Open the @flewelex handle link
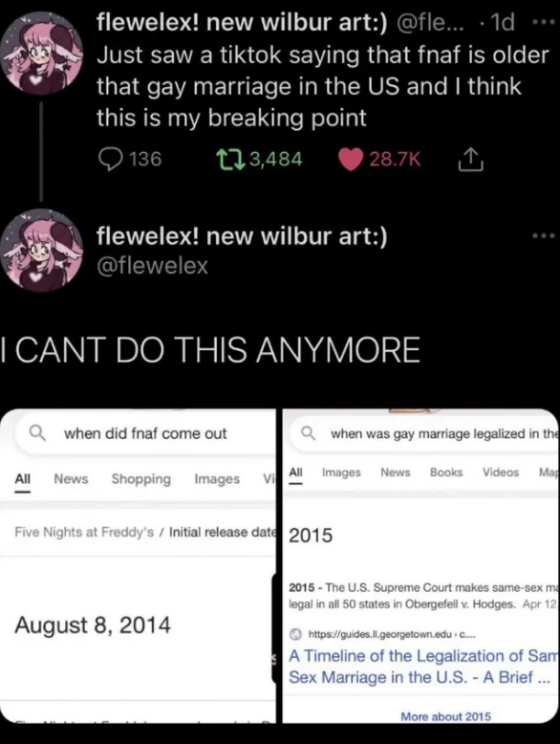Image resolution: width=560 pixels, height=744 pixels. (x=152, y=266)
